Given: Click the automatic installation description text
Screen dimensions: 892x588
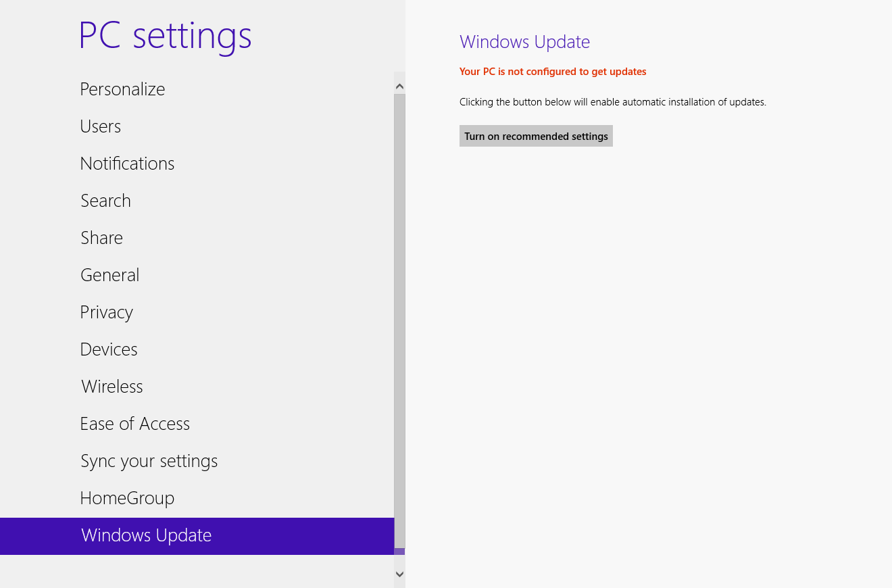Looking at the screenshot, I should [613, 103].
